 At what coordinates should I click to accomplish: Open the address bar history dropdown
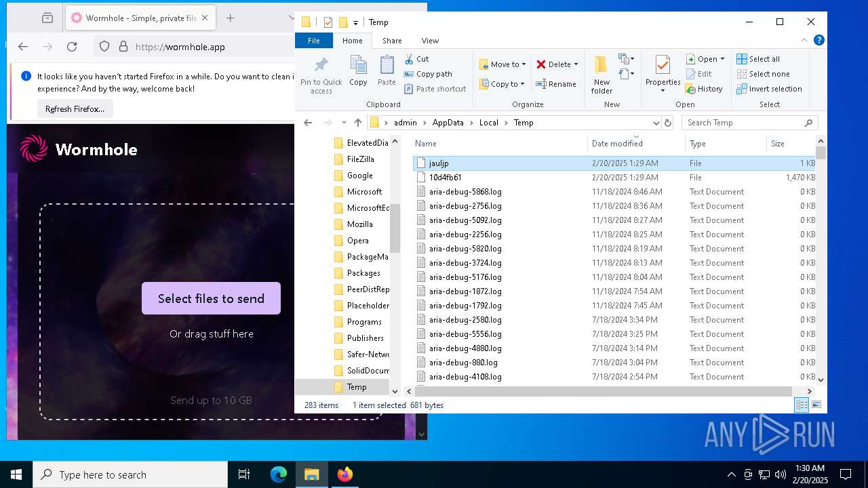tap(656, 123)
